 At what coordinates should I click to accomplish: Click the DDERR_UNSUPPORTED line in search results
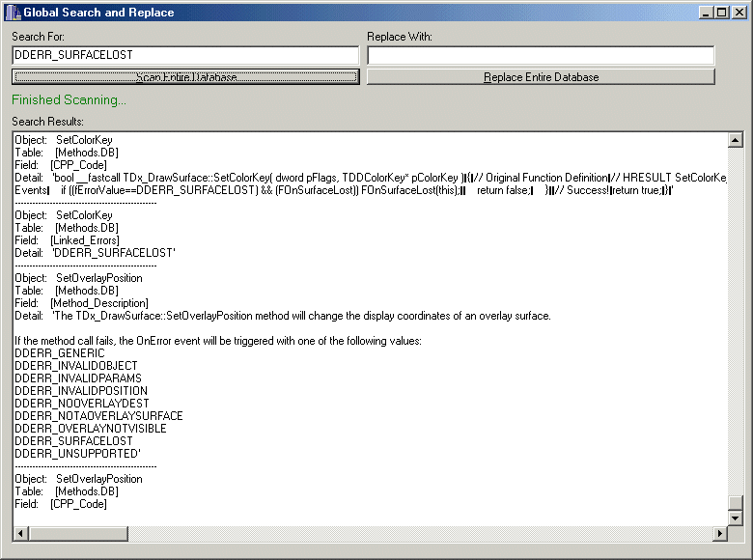tap(77, 454)
